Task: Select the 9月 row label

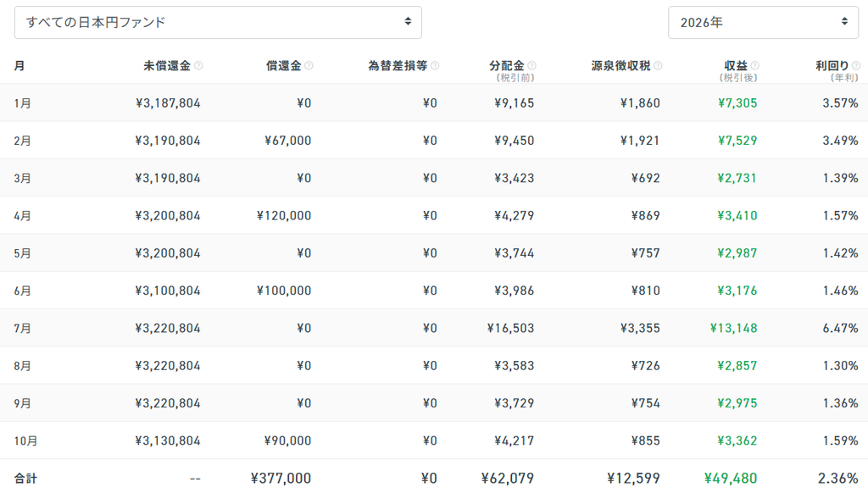Action: pos(23,403)
